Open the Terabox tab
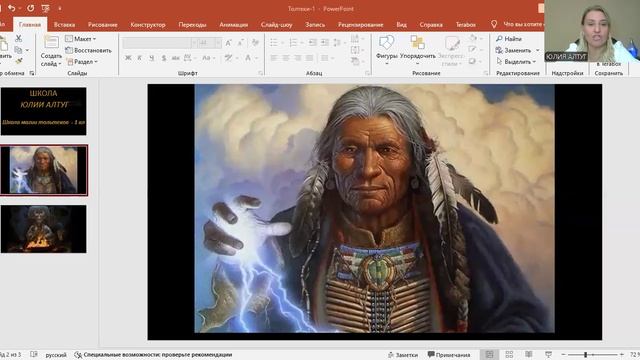Screen dimensions: 640x360 [466, 25]
